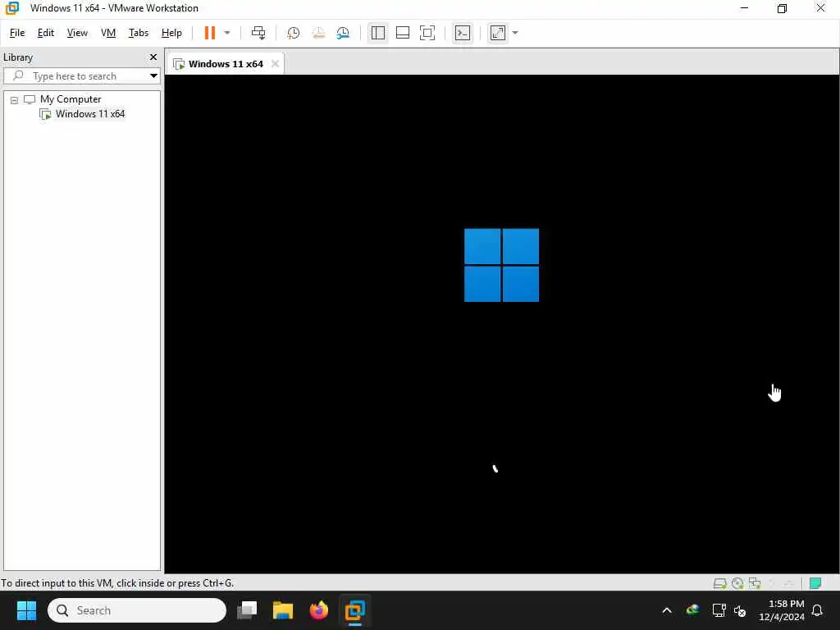The height and width of the screenshot is (630, 840).
Task: Click inside the VM display to direct input
Action: pyautogui.click(x=501, y=323)
